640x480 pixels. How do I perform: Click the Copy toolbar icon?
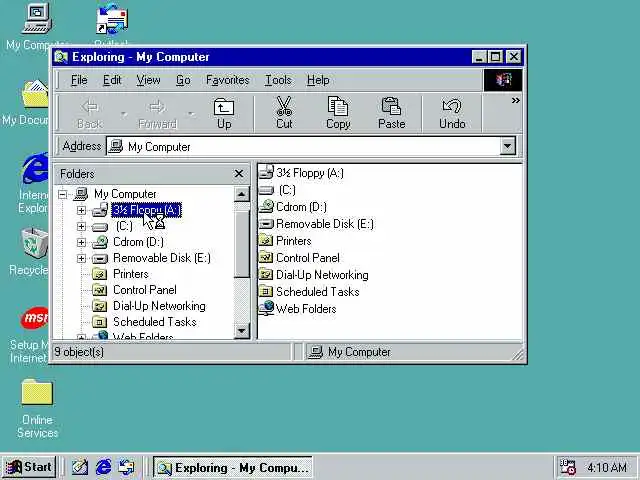pyautogui.click(x=338, y=106)
